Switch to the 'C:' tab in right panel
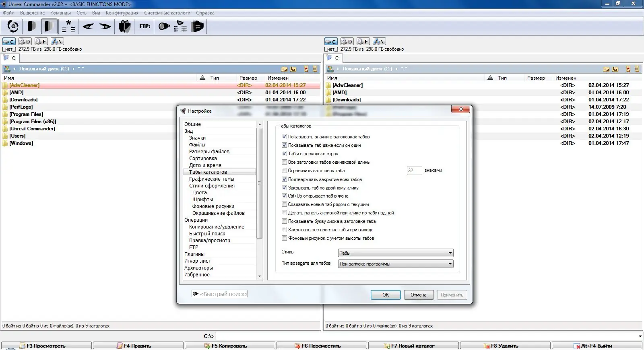This screenshot has width=644, height=350. 334,58
